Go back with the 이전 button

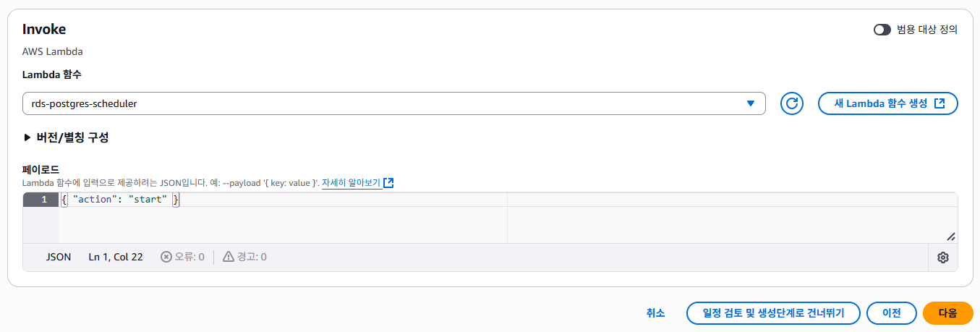892,313
